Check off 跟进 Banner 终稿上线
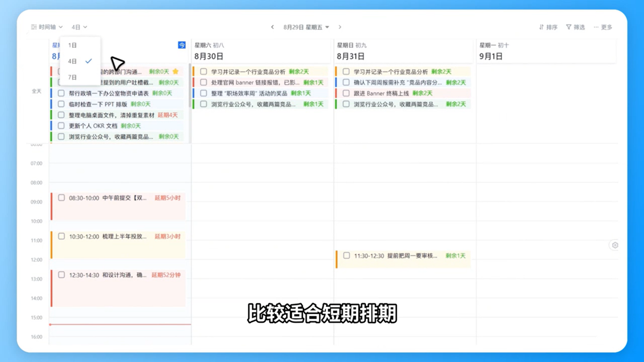Screen dimensions: 644x362 [346, 93]
